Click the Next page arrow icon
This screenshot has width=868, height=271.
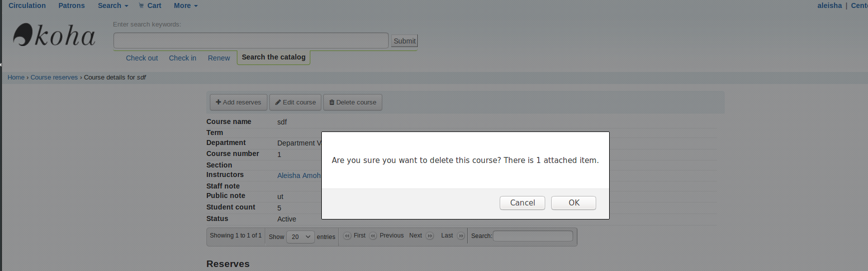click(430, 236)
